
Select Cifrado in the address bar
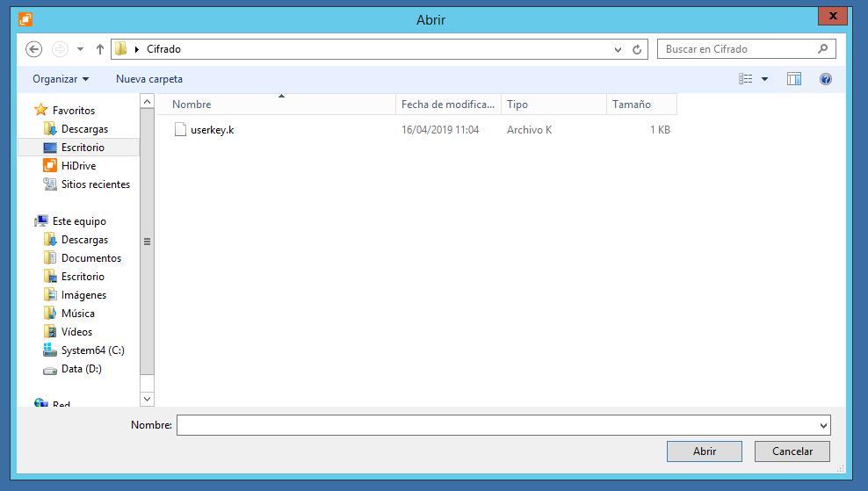click(x=163, y=48)
